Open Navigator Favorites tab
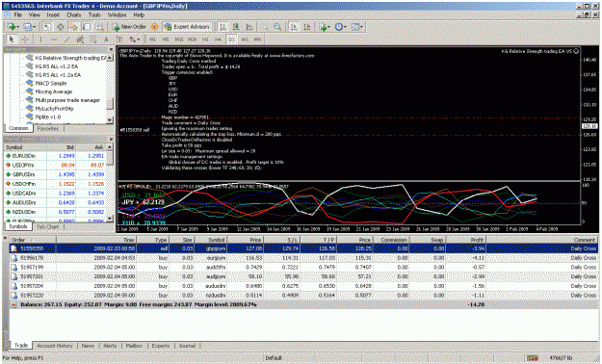The width and height of the screenshot is (602, 364). tap(48, 129)
